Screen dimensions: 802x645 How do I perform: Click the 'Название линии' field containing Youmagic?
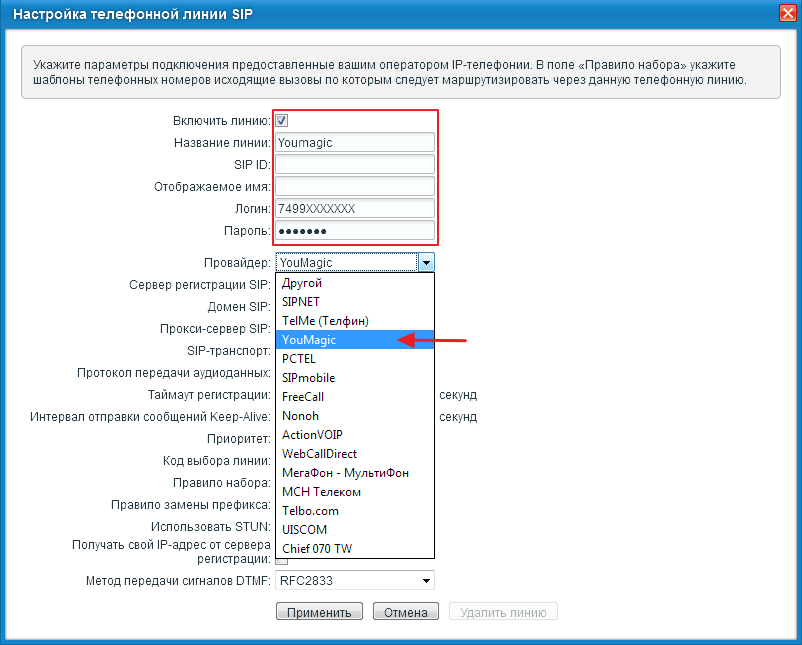[x=354, y=143]
